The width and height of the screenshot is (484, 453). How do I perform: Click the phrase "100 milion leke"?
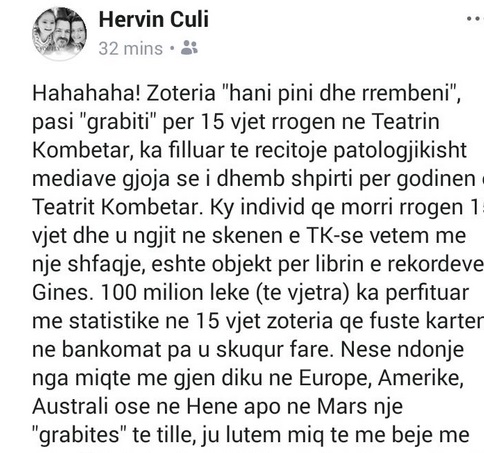pos(175,293)
